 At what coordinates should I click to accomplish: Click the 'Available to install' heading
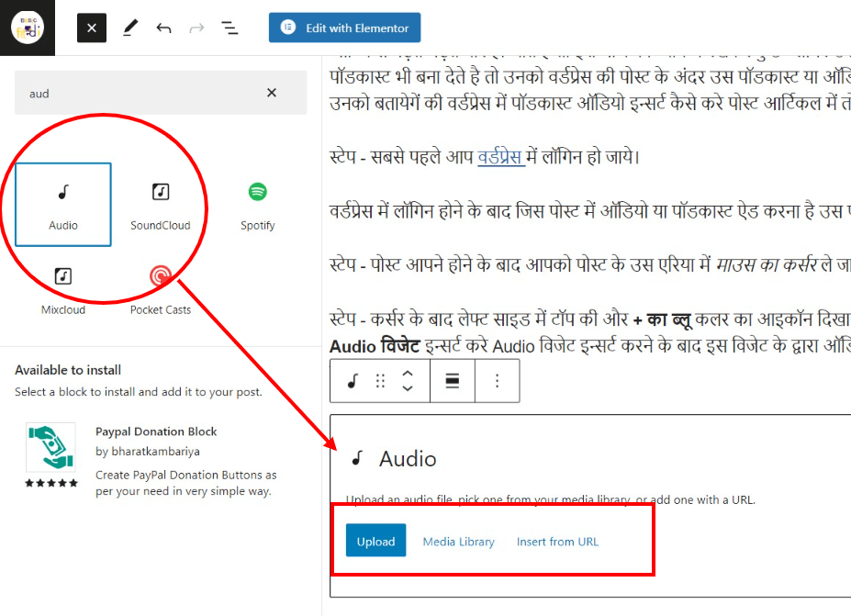(68, 370)
